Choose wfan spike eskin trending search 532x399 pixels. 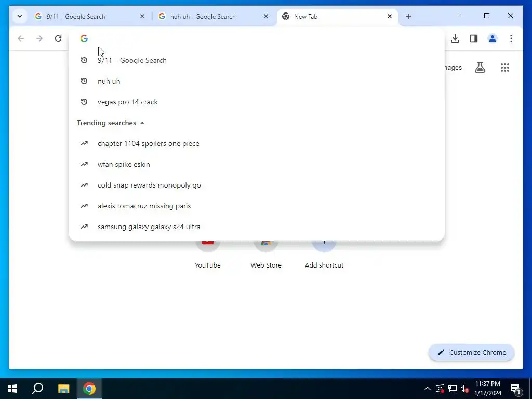pyautogui.click(x=257, y=164)
